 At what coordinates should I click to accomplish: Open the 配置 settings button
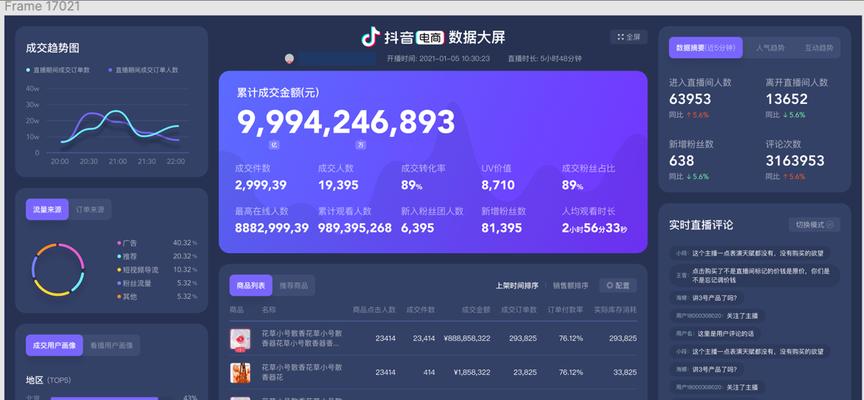618,285
